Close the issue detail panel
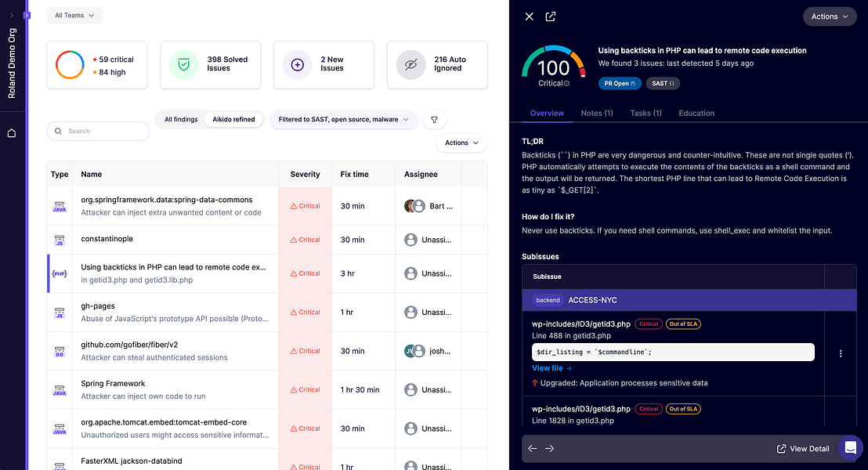 pos(530,16)
